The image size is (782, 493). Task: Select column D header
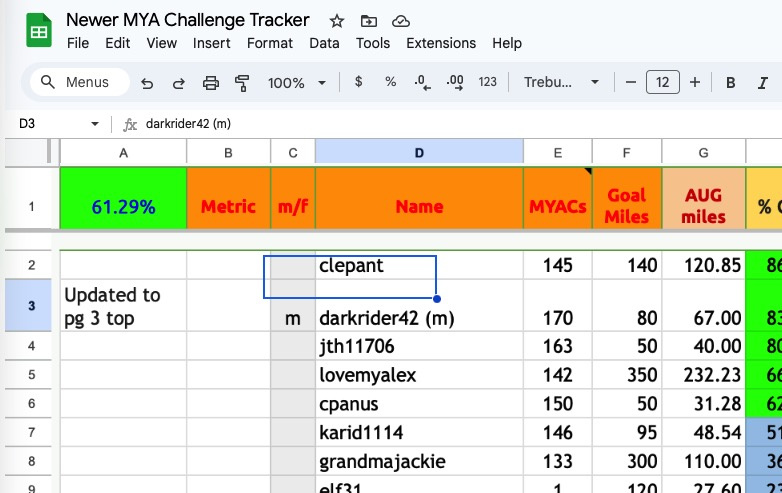(x=419, y=153)
